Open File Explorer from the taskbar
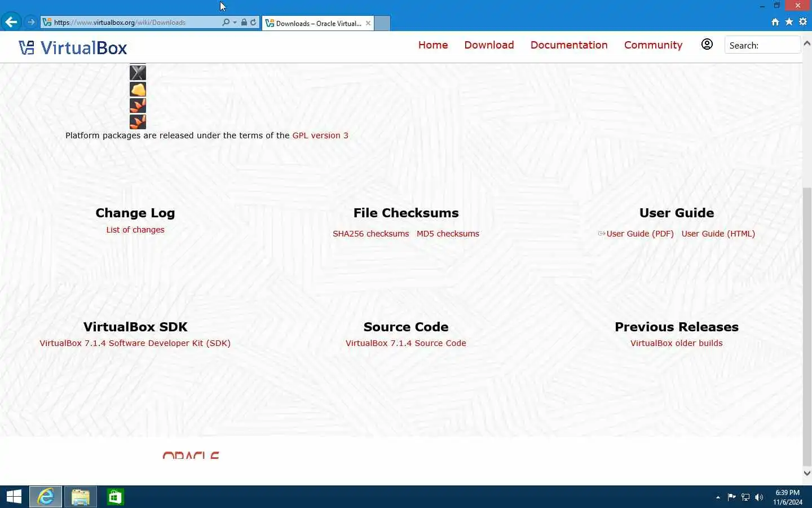The height and width of the screenshot is (508, 812). (x=80, y=497)
